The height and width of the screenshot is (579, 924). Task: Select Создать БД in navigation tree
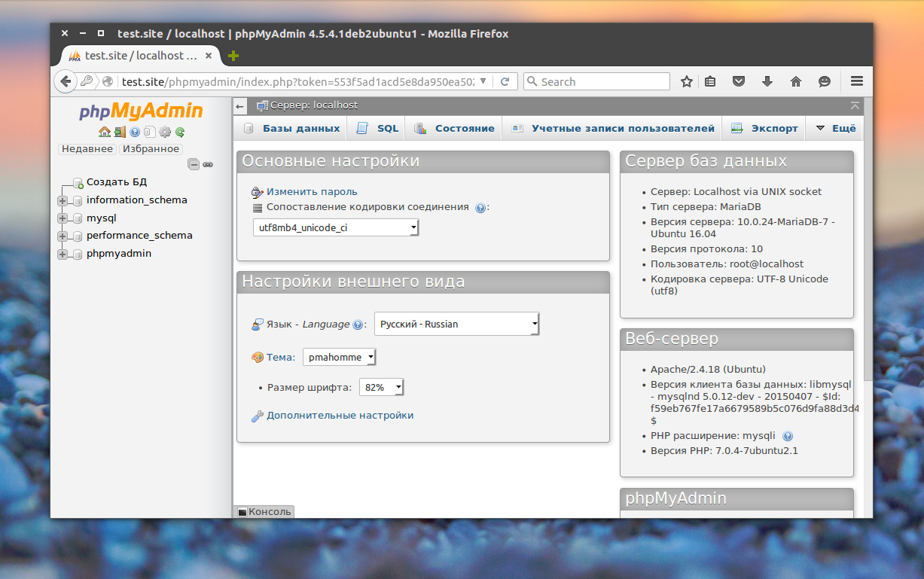117,182
